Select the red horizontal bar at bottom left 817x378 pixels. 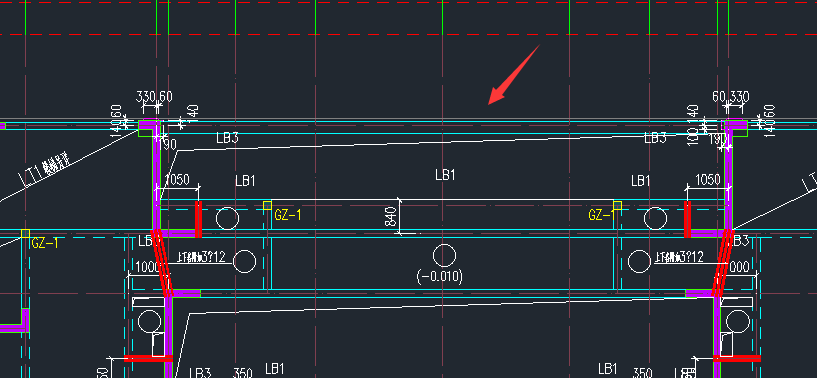coord(148,358)
